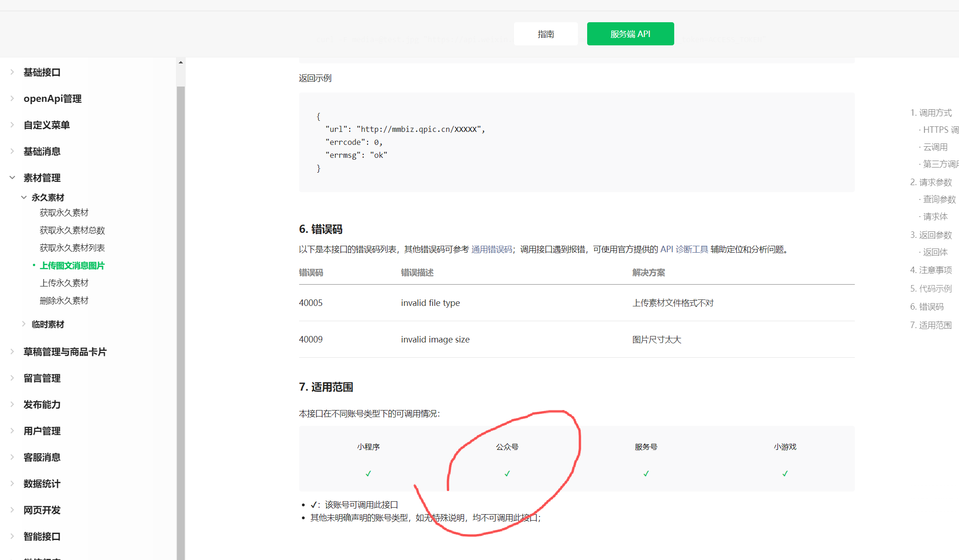This screenshot has width=959, height=560.
Task: Jump to 7. 适用范围 in outline
Action: click(931, 325)
